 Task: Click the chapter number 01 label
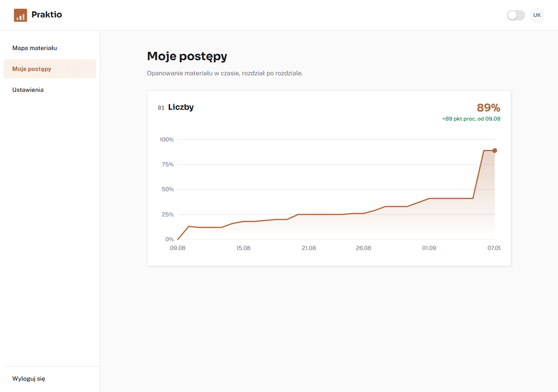pos(161,108)
